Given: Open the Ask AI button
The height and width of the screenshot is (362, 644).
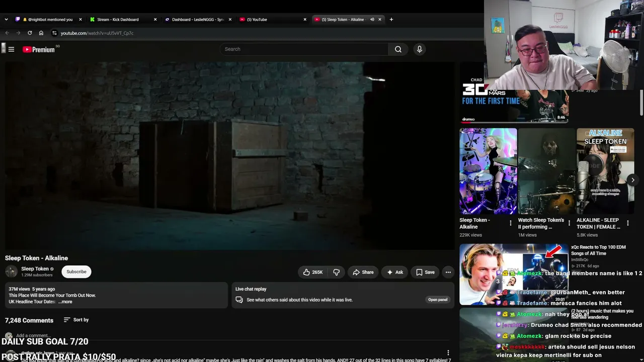Looking at the screenshot, I should tap(394, 272).
